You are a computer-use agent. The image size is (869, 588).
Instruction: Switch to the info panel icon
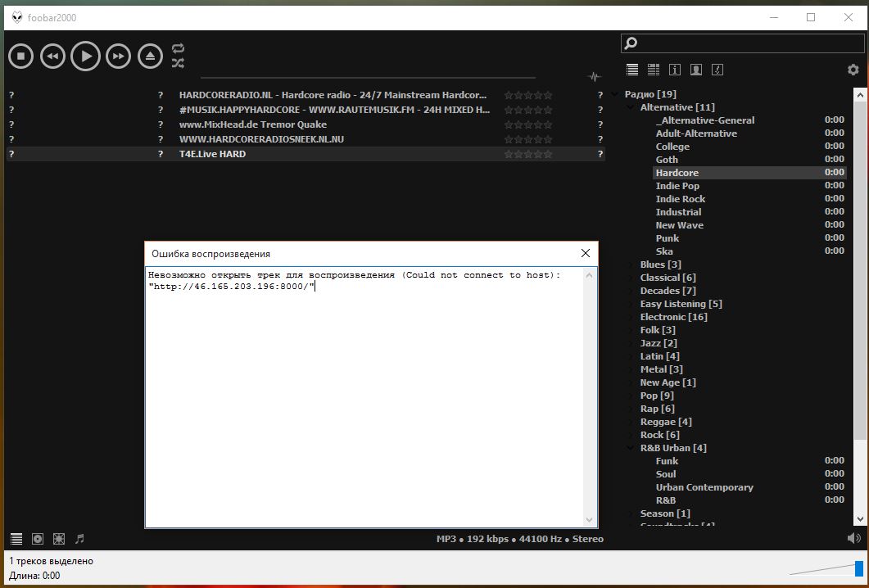pyautogui.click(x=675, y=70)
